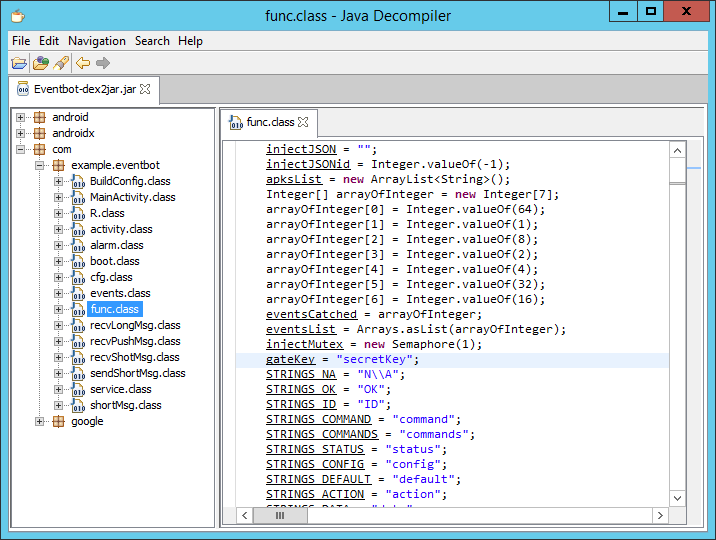Open the Navigation menu

(x=97, y=41)
